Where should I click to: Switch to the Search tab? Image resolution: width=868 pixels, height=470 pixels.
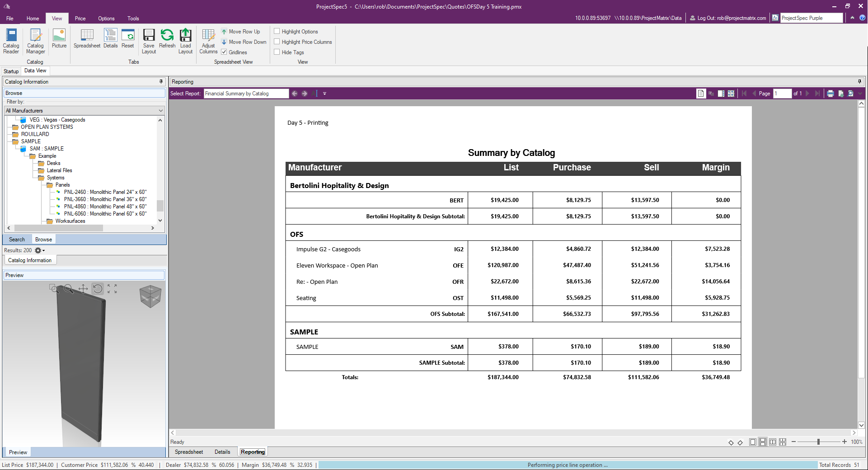pos(17,240)
